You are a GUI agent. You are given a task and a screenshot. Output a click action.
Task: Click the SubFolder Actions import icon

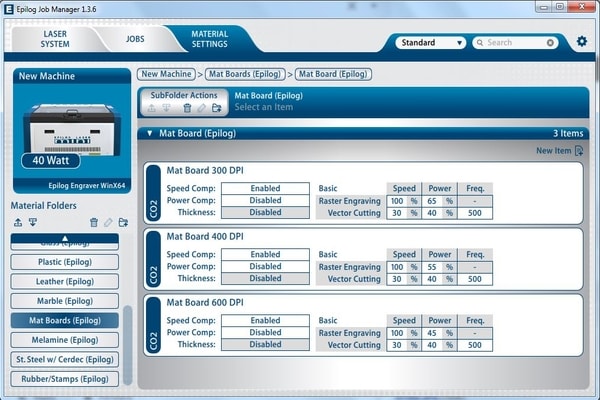click(x=166, y=108)
